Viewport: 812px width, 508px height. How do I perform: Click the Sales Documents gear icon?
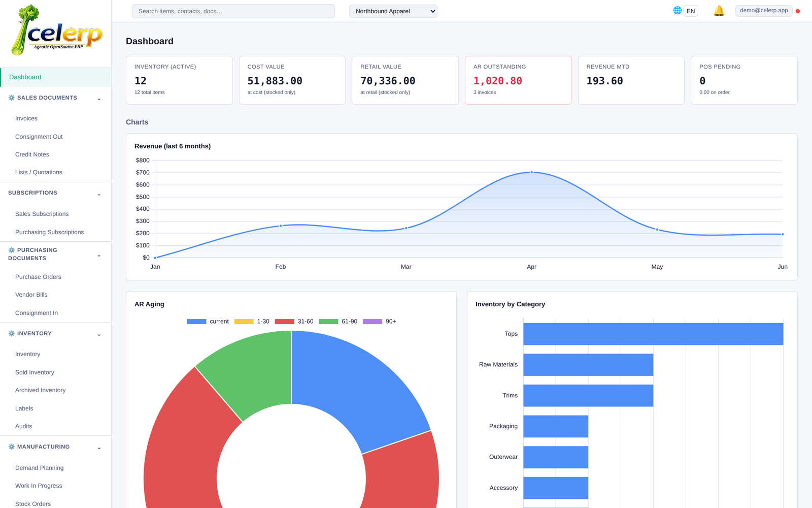(x=12, y=98)
